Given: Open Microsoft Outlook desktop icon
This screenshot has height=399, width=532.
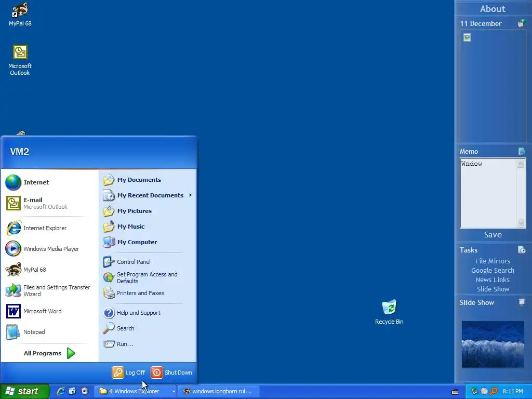Looking at the screenshot, I should tap(20, 60).
